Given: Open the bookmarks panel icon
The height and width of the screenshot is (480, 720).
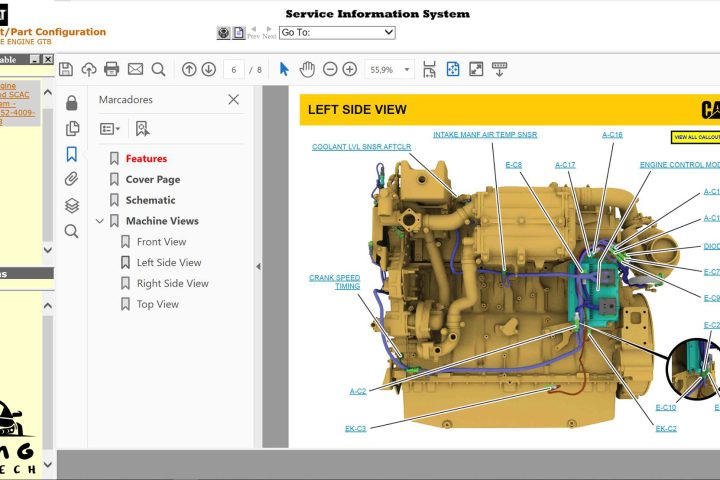Looking at the screenshot, I should (x=72, y=154).
